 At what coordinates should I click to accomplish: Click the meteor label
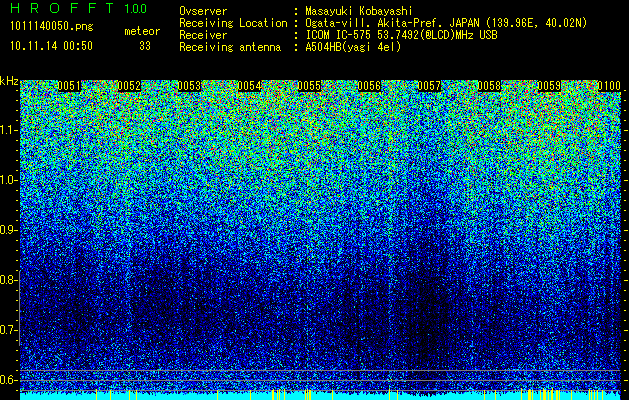point(142,31)
